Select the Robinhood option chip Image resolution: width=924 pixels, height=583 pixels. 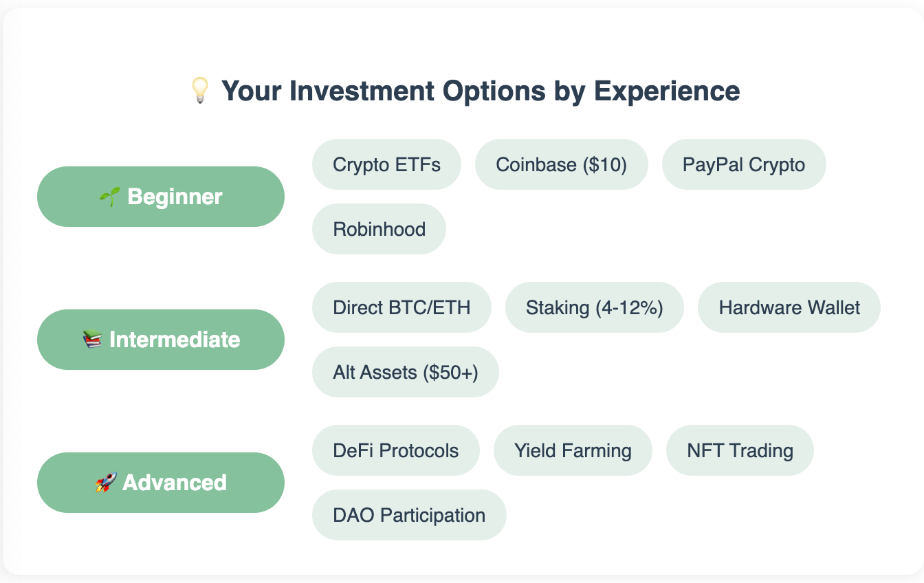379,229
